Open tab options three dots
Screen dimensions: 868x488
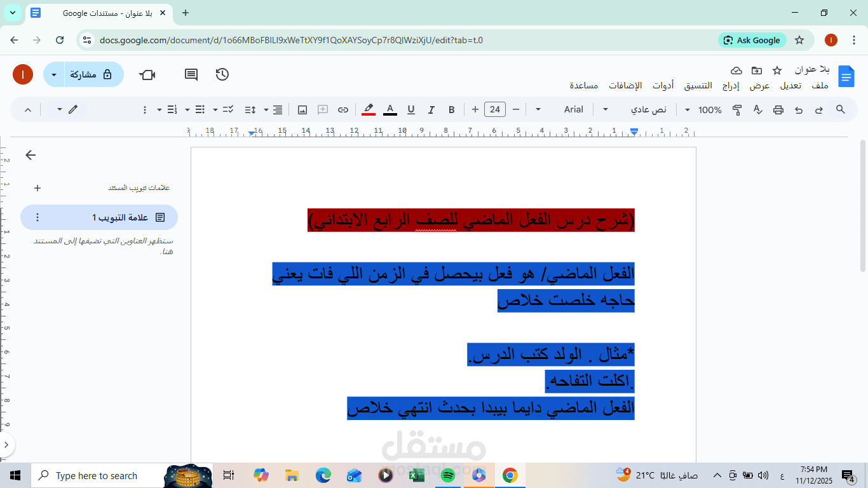pos(37,217)
